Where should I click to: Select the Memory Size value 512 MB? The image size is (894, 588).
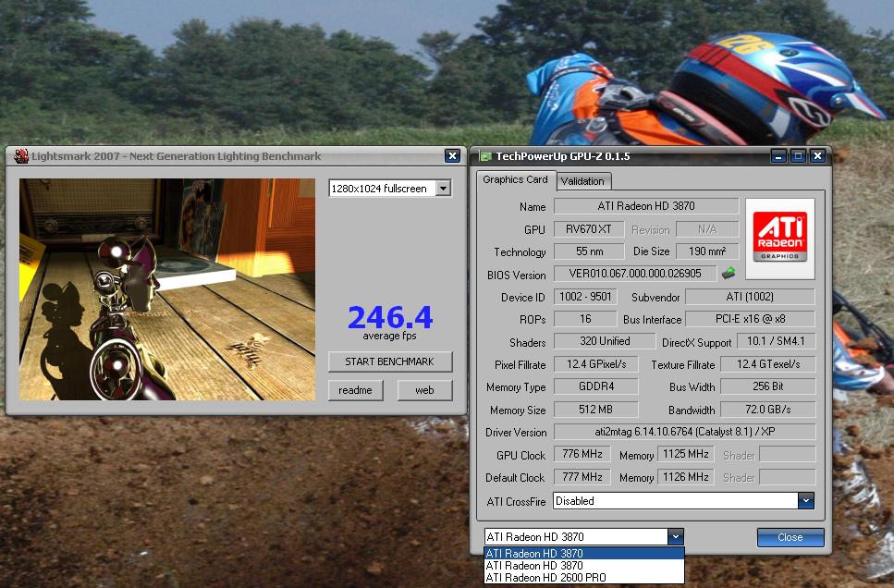tap(595, 410)
